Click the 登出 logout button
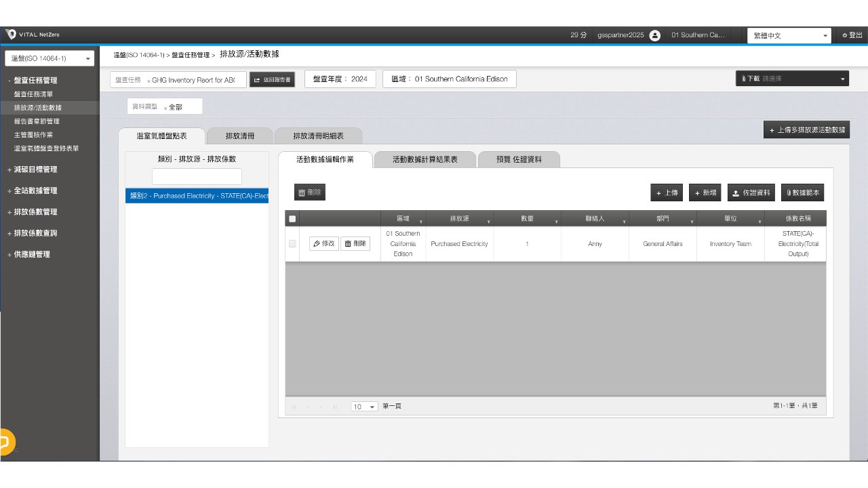The height and width of the screenshot is (488, 868). click(x=852, y=35)
